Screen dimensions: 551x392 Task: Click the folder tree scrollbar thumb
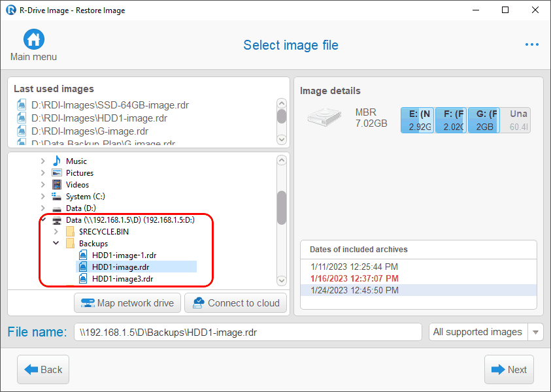[282, 208]
